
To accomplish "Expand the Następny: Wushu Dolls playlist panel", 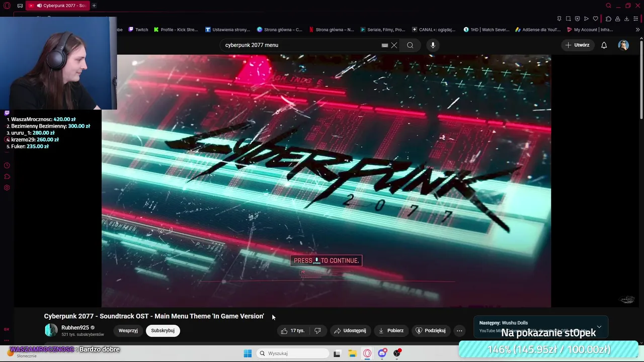I will [x=599, y=327].
